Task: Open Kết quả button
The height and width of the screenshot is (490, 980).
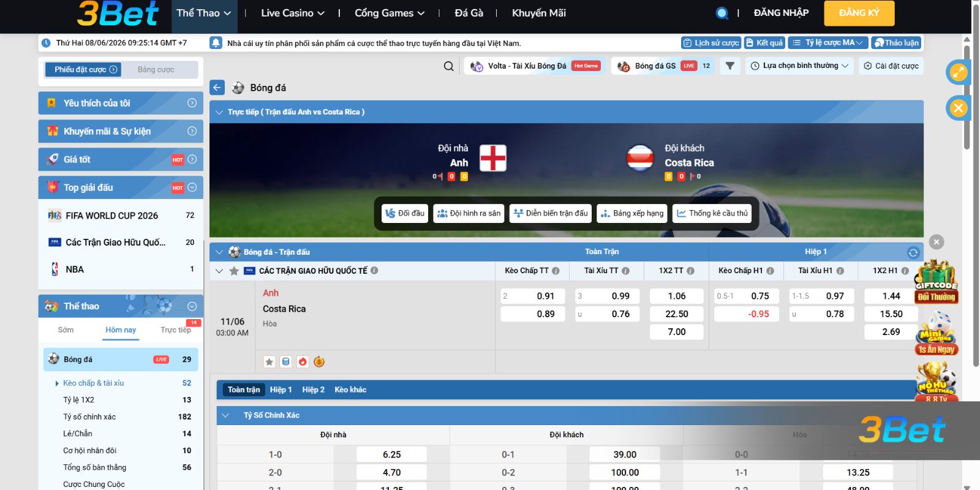Action: (x=764, y=43)
